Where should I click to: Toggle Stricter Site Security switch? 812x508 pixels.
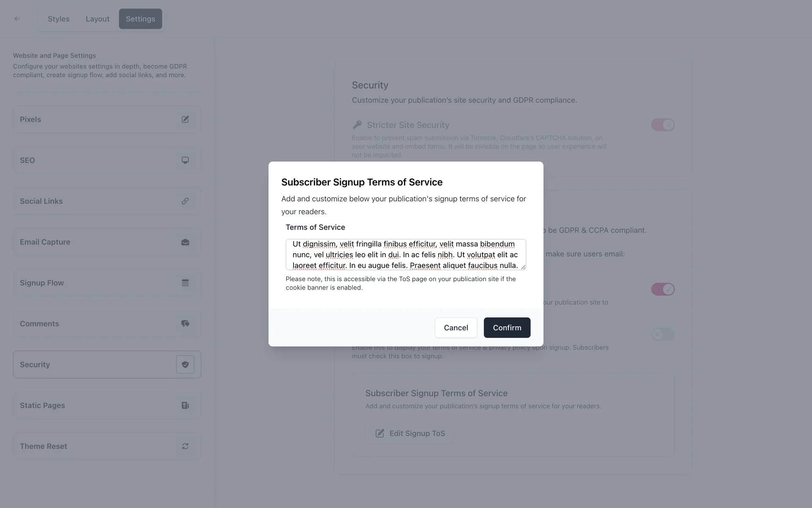[x=662, y=125]
